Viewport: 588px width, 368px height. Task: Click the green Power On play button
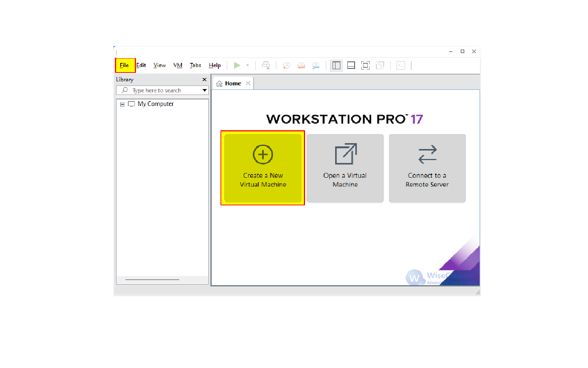pos(237,65)
